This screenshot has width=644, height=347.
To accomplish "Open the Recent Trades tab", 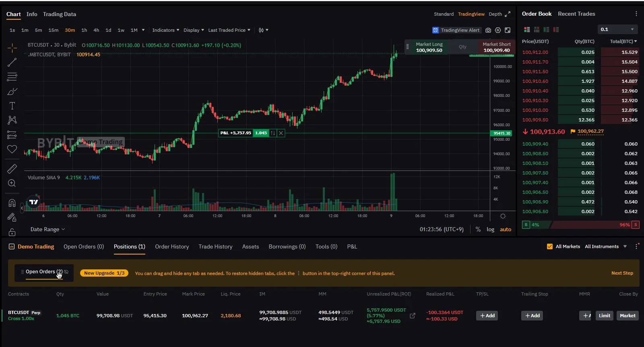I will (x=576, y=14).
